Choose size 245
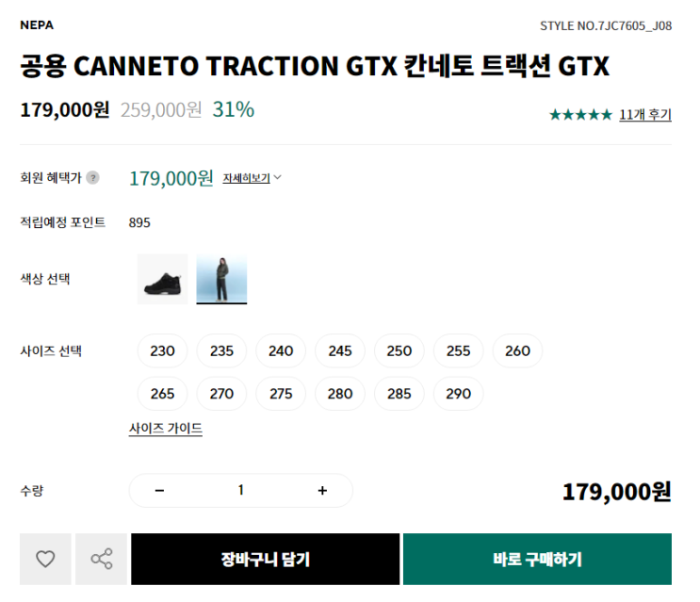The image size is (700, 602). [x=340, y=350]
